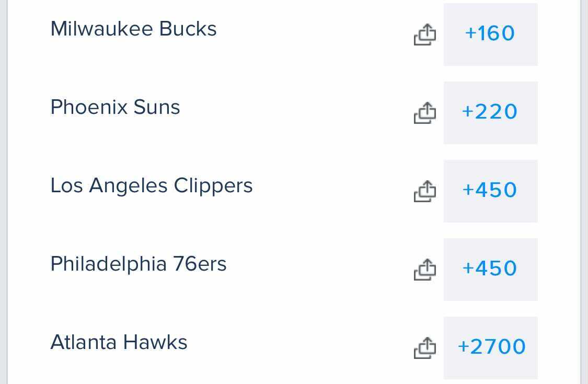Select the +2700 Atlanta Hawks odds

[x=490, y=348]
